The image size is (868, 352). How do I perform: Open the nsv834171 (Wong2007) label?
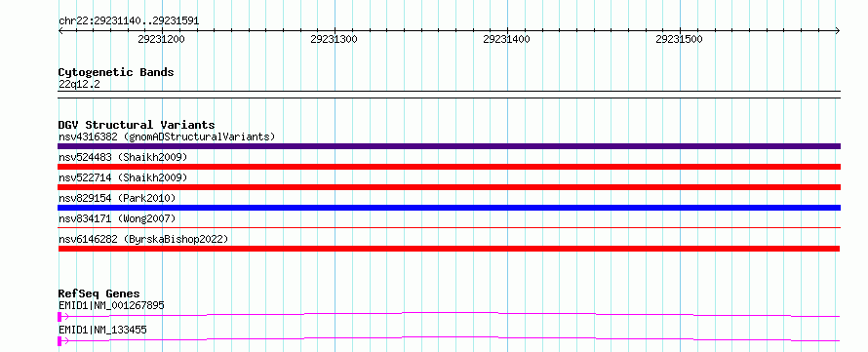pos(117,218)
